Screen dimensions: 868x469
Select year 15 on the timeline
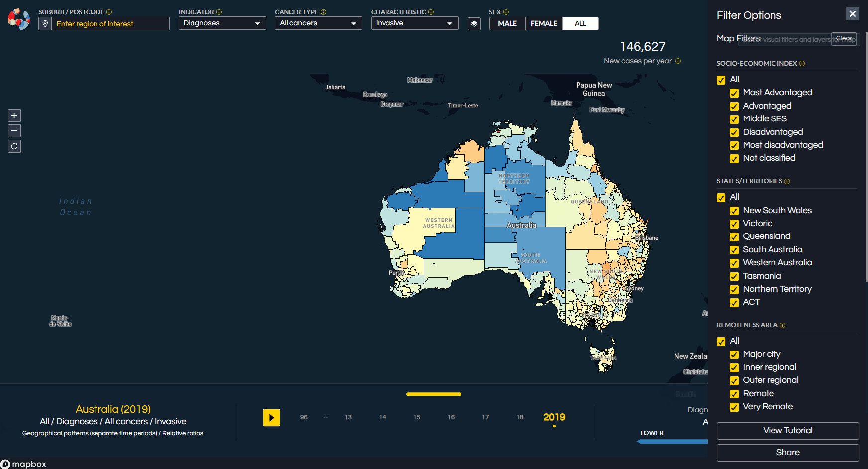[417, 417]
